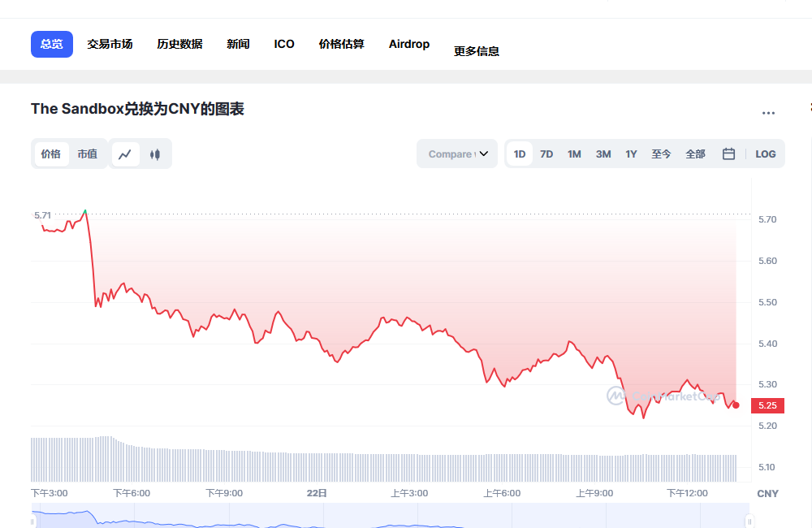The width and height of the screenshot is (812, 528).
Task: Click the chart title The Sandbox兑换为CNY的图表
Action: pos(137,109)
